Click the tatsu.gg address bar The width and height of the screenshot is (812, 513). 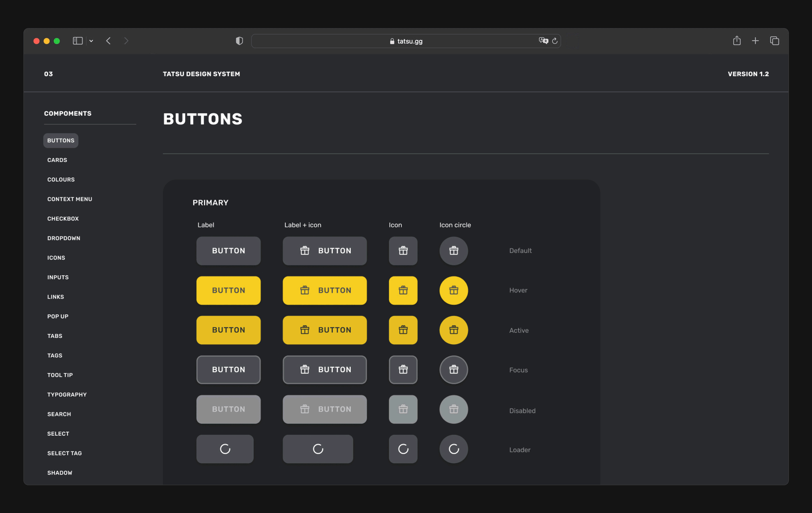click(x=406, y=41)
